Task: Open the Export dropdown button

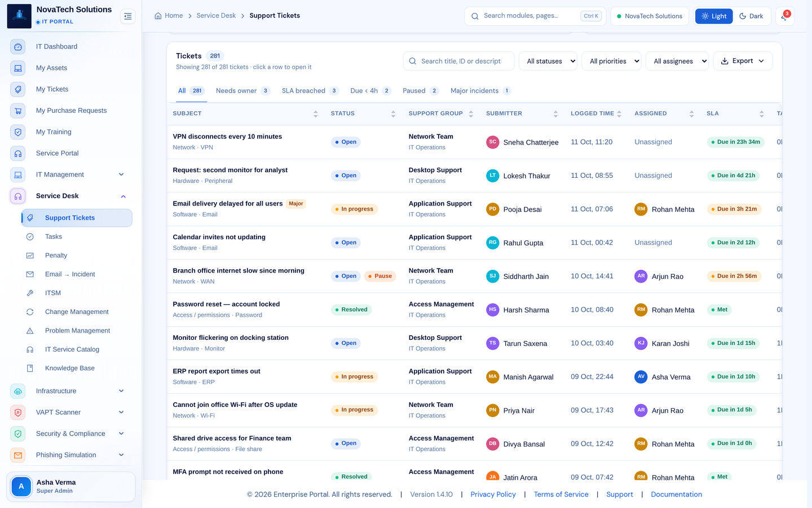Action: point(743,61)
